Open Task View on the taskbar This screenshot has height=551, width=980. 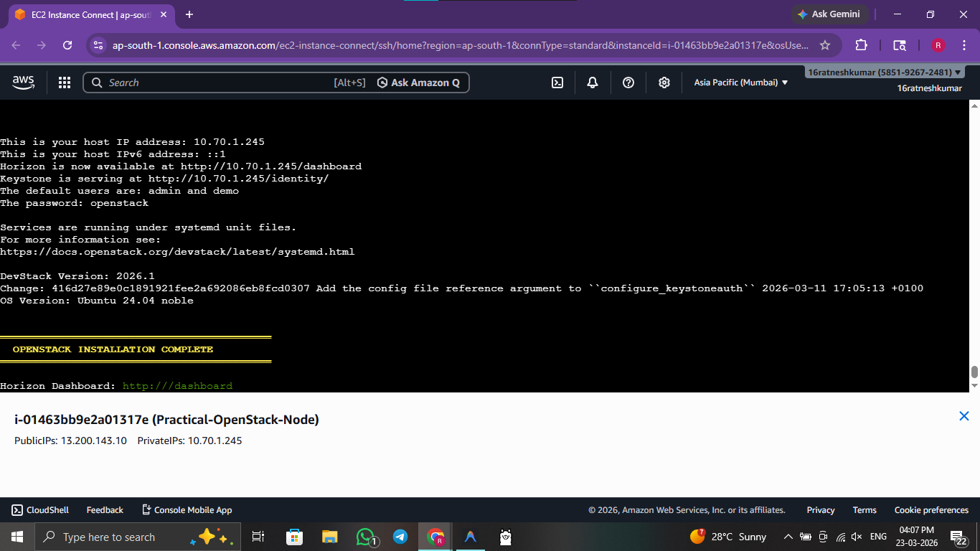(258, 537)
